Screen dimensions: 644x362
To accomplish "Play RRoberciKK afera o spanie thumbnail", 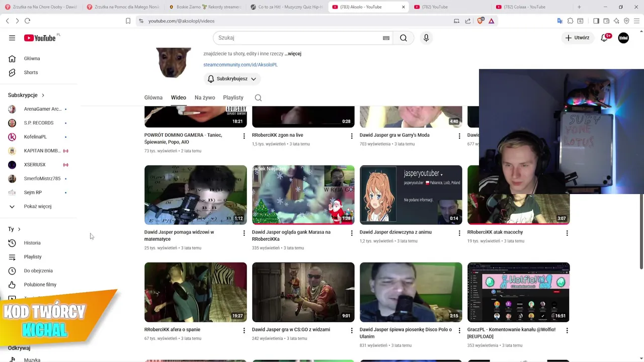I will tap(196, 292).
